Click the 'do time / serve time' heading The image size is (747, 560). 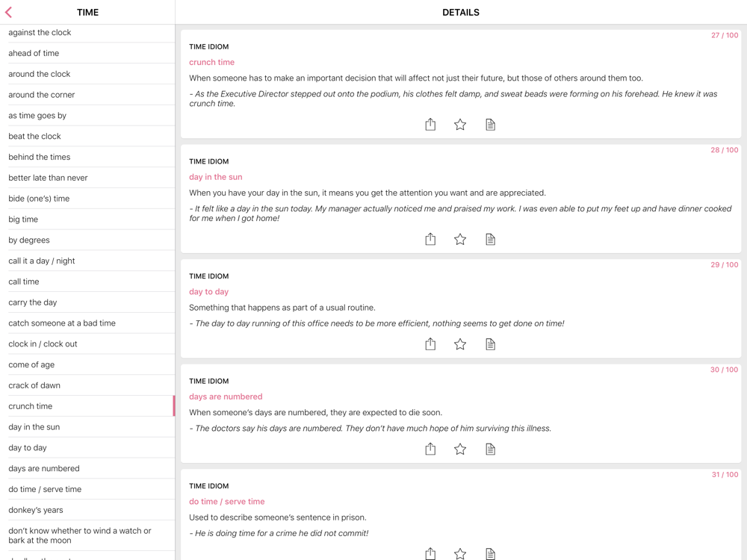pyautogui.click(x=226, y=502)
